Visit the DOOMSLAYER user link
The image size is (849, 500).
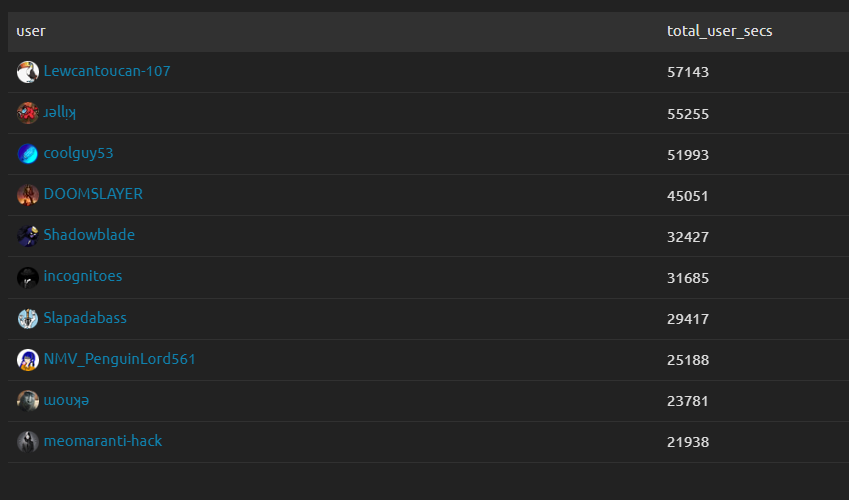click(x=93, y=194)
